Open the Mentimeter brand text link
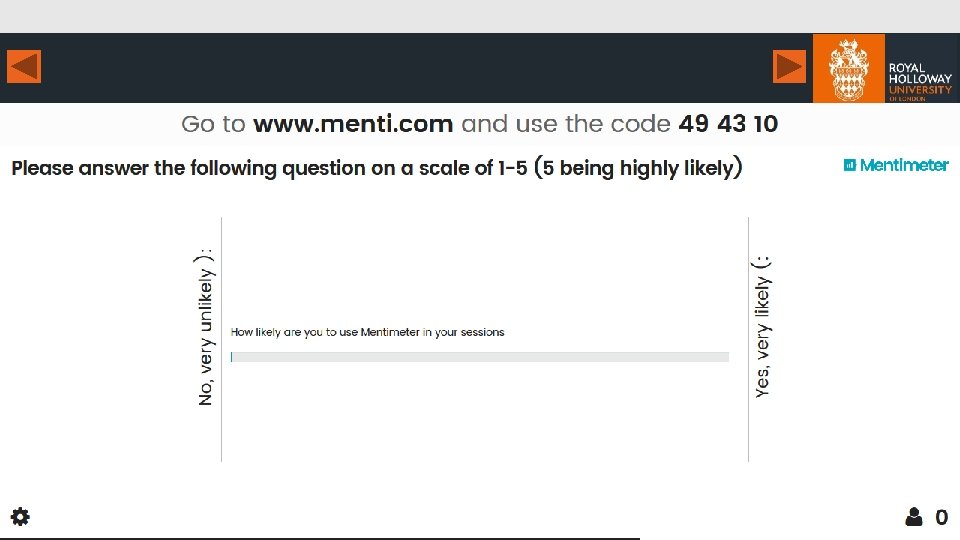Viewport: 960px width, 540px height. pyautogui.click(x=904, y=165)
